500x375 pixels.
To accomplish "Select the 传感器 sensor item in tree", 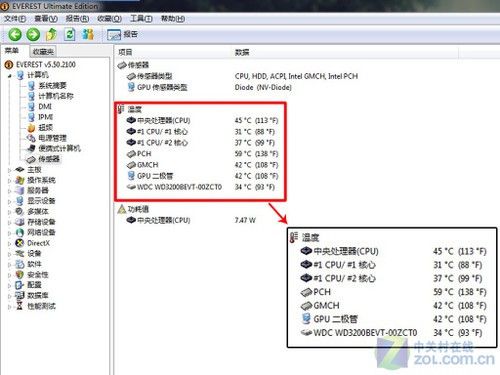I will coord(43,159).
